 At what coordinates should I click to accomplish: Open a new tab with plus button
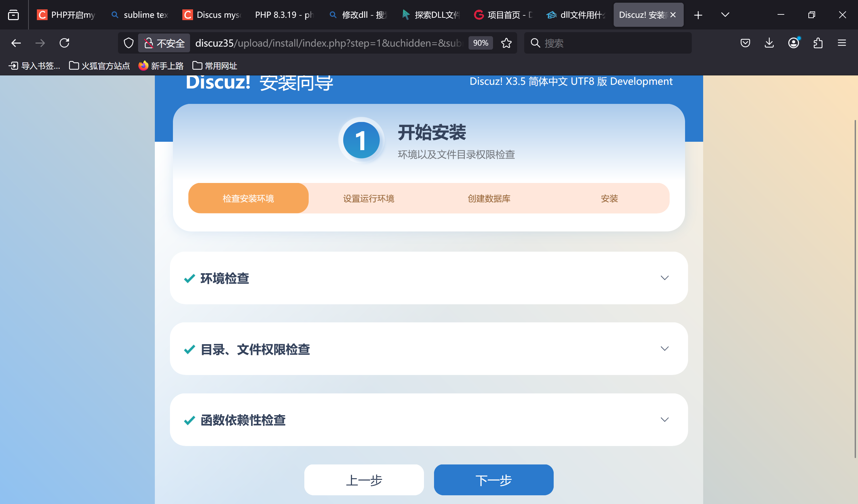(698, 15)
